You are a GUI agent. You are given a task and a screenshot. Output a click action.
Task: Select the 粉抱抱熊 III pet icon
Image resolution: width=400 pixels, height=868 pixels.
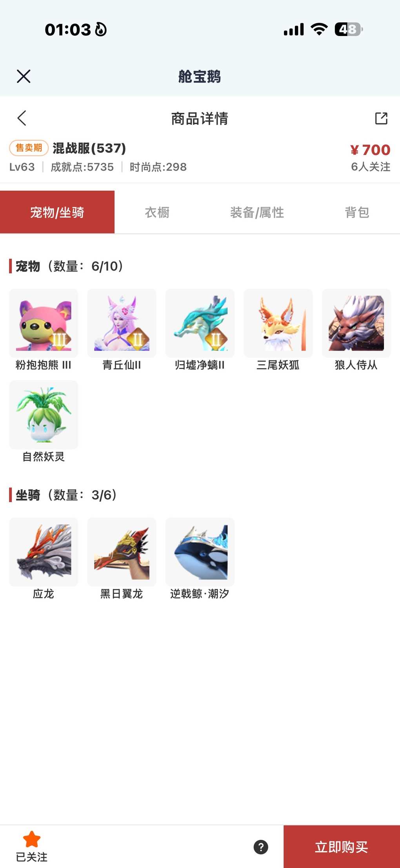click(x=44, y=323)
